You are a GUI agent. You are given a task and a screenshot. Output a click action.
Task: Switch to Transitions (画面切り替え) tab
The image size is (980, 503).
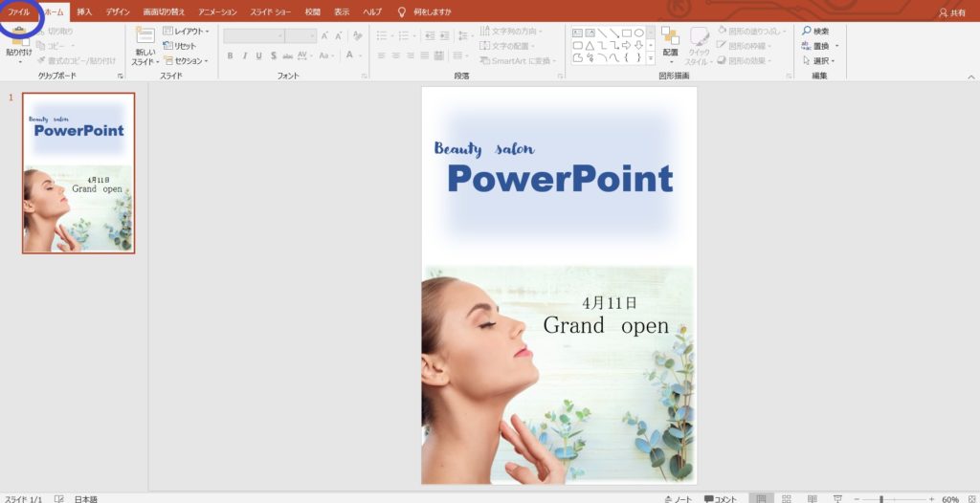point(164,11)
